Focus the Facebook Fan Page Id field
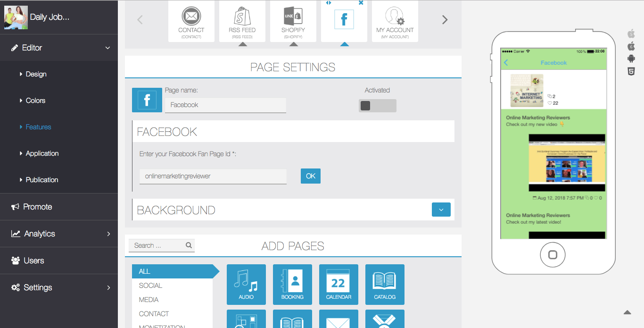Viewport: 644px width, 328px height. (x=213, y=176)
